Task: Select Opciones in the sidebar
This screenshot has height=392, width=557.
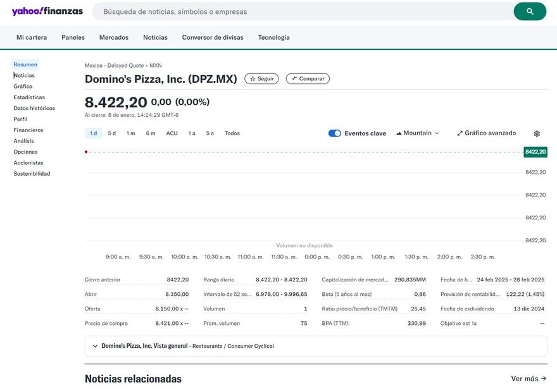Action: coord(25,152)
